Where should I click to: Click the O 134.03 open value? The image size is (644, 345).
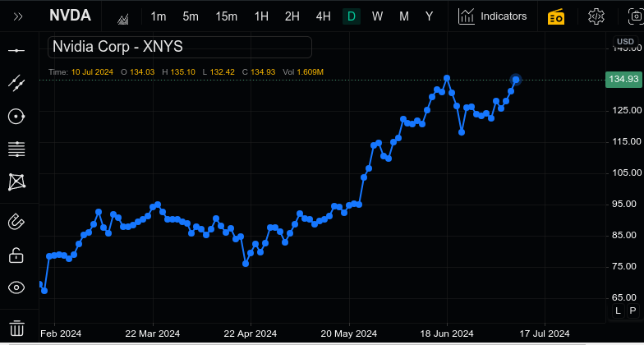pyautogui.click(x=138, y=72)
